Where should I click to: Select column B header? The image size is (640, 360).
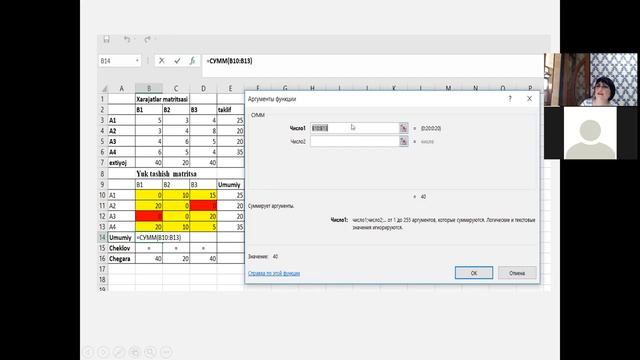click(149, 89)
